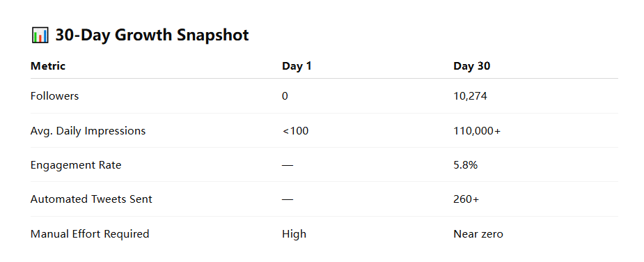644x262 pixels.
Task: Click the Metric column header
Action: [x=47, y=65]
